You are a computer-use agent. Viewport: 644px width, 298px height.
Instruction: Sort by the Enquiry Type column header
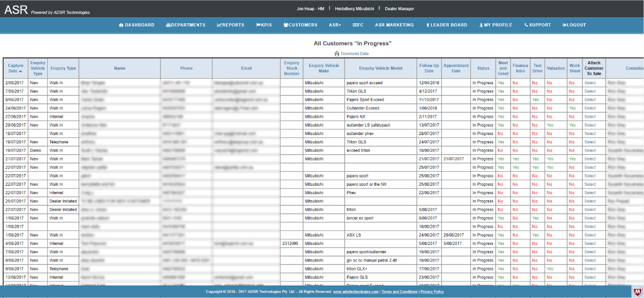click(63, 68)
